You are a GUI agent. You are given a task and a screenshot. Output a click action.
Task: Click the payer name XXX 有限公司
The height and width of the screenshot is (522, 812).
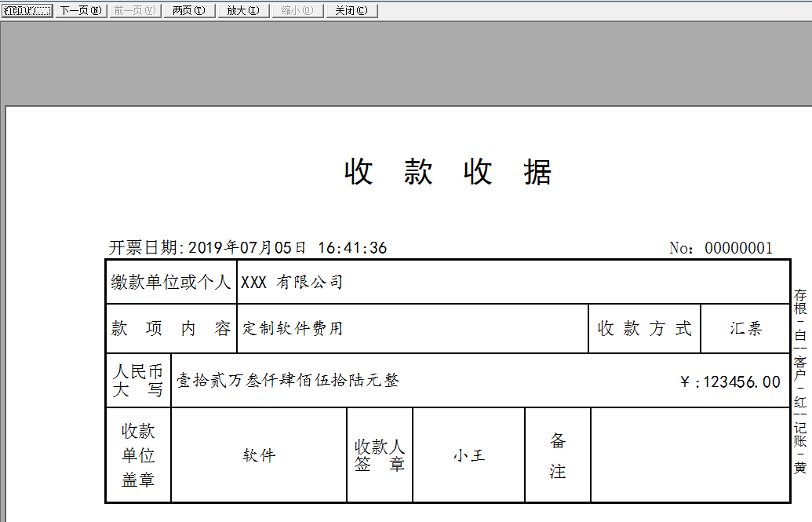292,282
